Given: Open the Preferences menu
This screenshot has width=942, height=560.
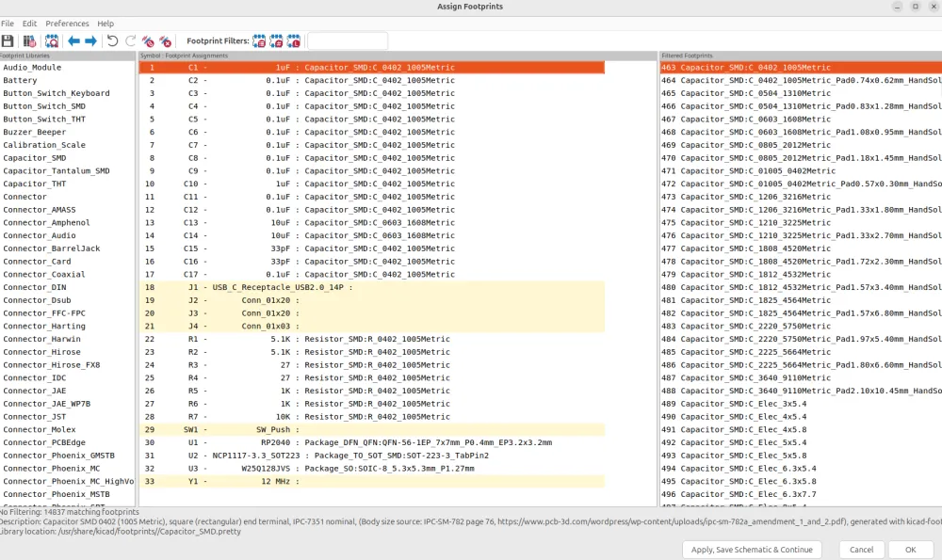Looking at the screenshot, I should tap(67, 24).
